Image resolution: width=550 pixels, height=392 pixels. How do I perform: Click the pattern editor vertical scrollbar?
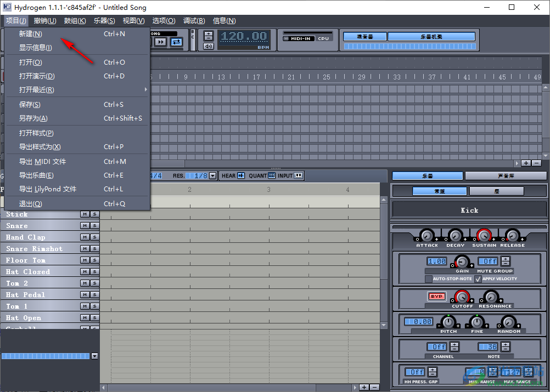pyautogui.click(x=384, y=263)
